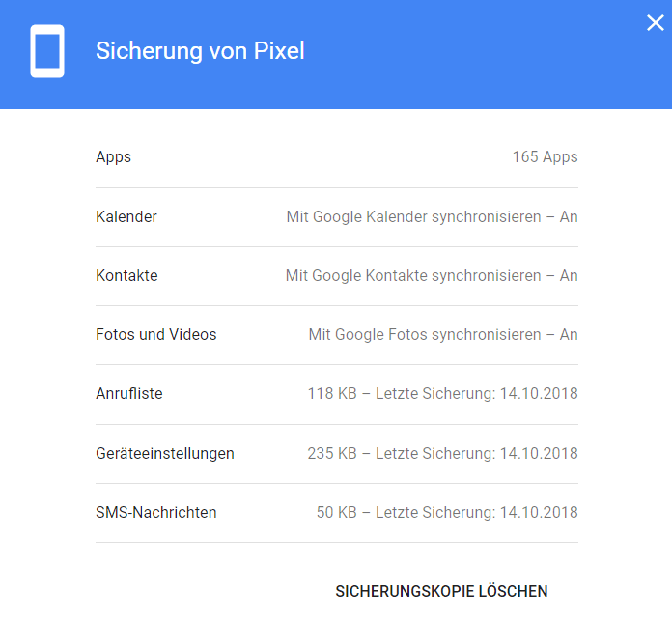Click Mit Google Kontakte synchronisieren status

[x=432, y=275]
